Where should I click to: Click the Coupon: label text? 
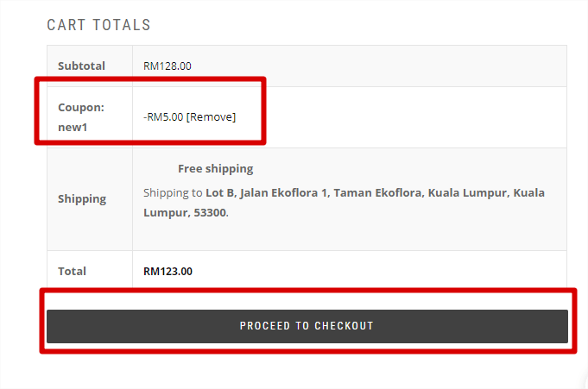[x=81, y=108]
